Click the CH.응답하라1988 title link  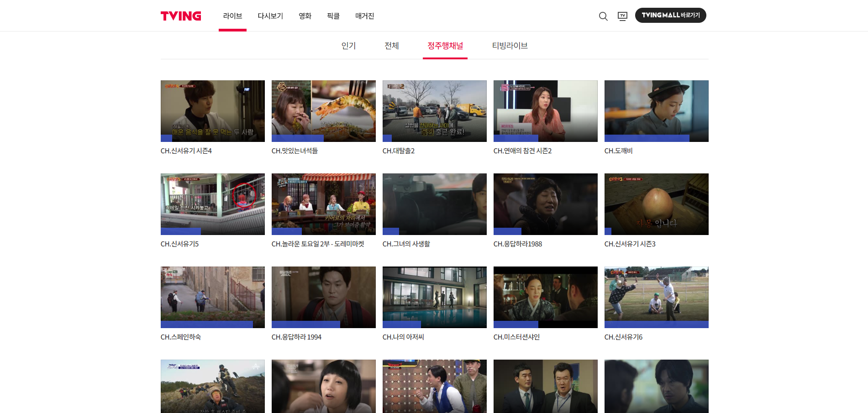[518, 244]
